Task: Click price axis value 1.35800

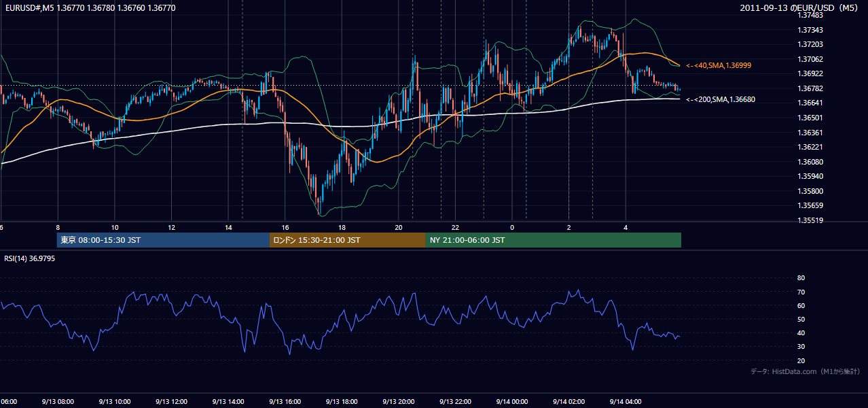Action: point(810,191)
